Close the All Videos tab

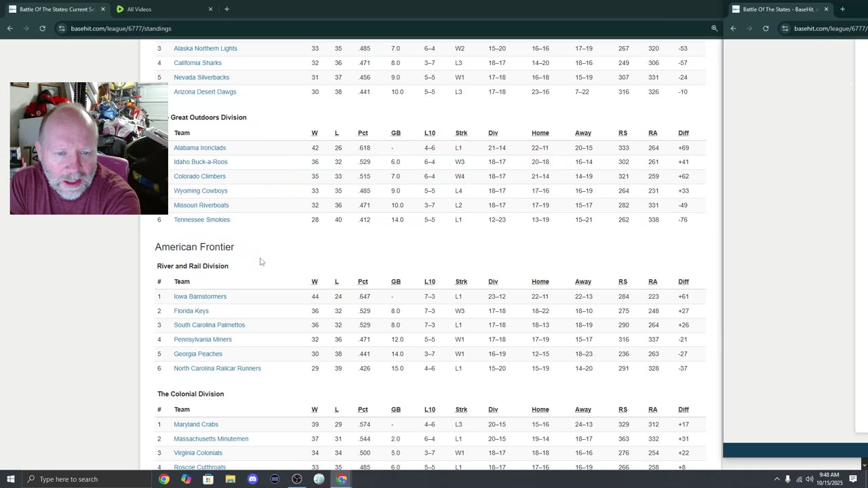(x=210, y=9)
